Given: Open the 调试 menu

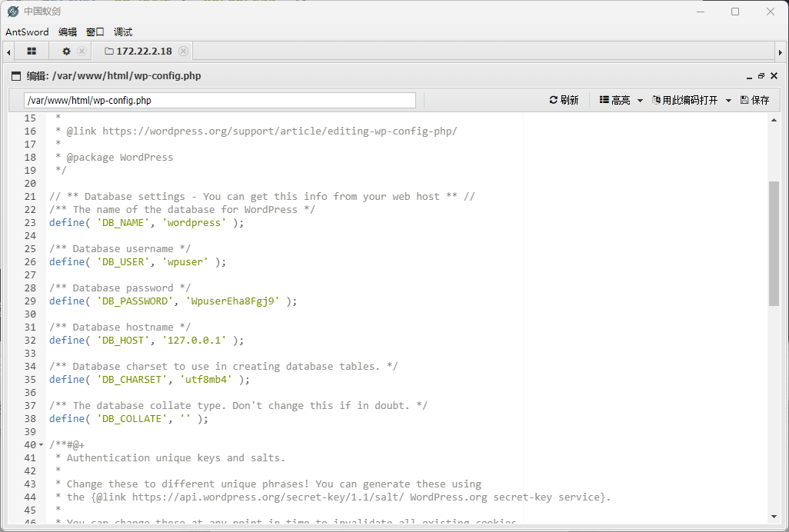Looking at the screenshot, I should (x=123, y=32).
